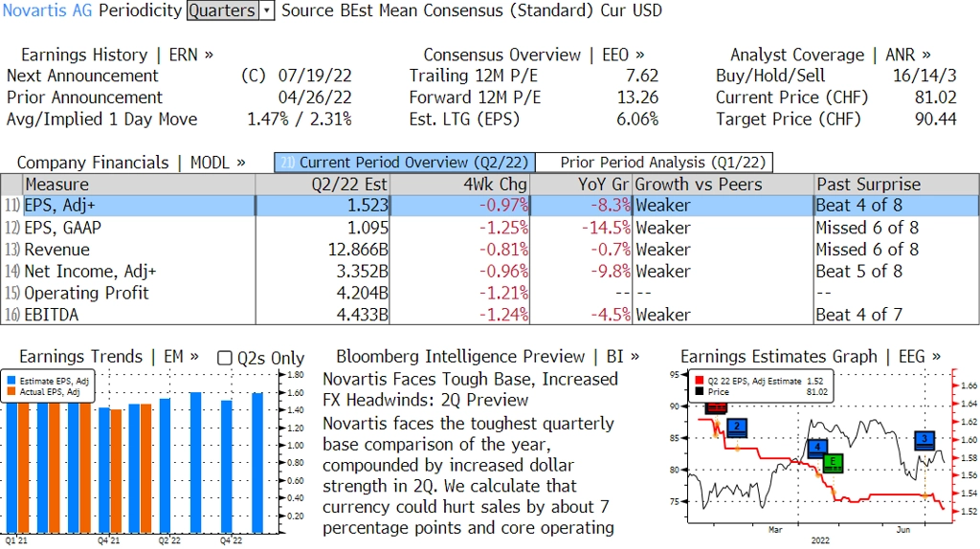Click the green E earnings marker

833,463
